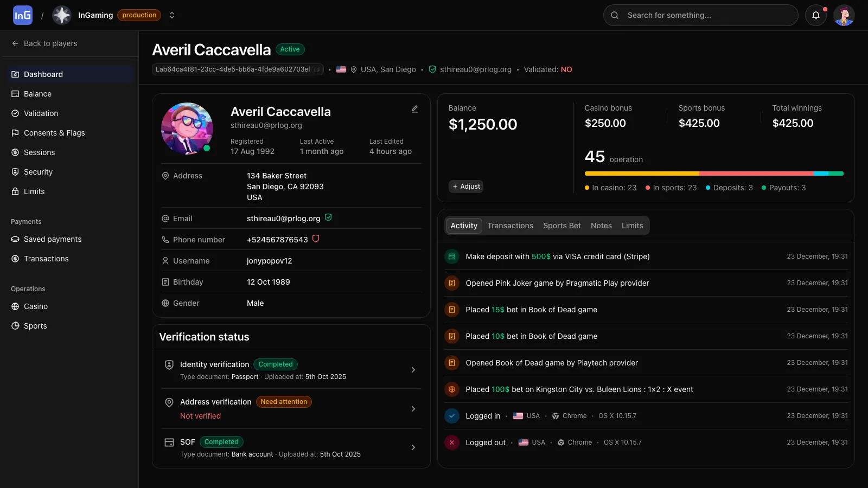The height and width of the screenshot is (488, 868).
Task: Select the Balance section in sidebar
Action: pos(37,93)
